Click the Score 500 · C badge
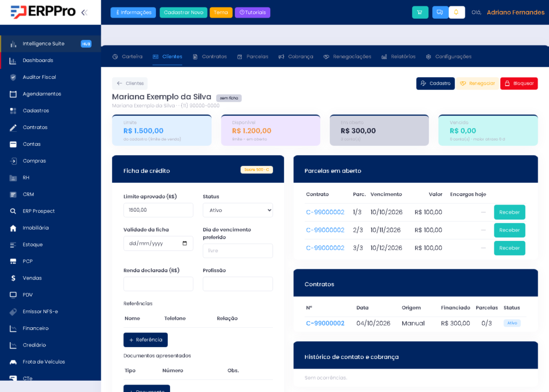This screenshot has height=392, width=549. click(257, 170)
